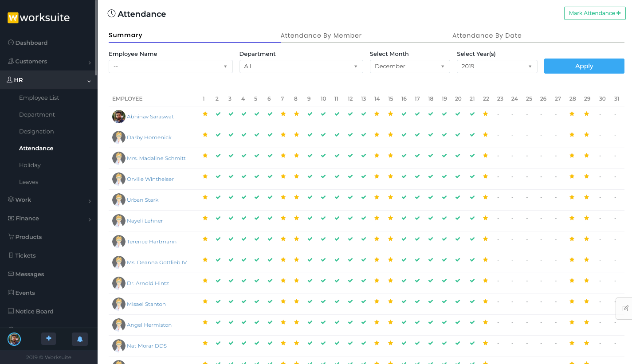Open Urban Stark's profile link
The width and height of the screenshot is (632, 364).
143,200
